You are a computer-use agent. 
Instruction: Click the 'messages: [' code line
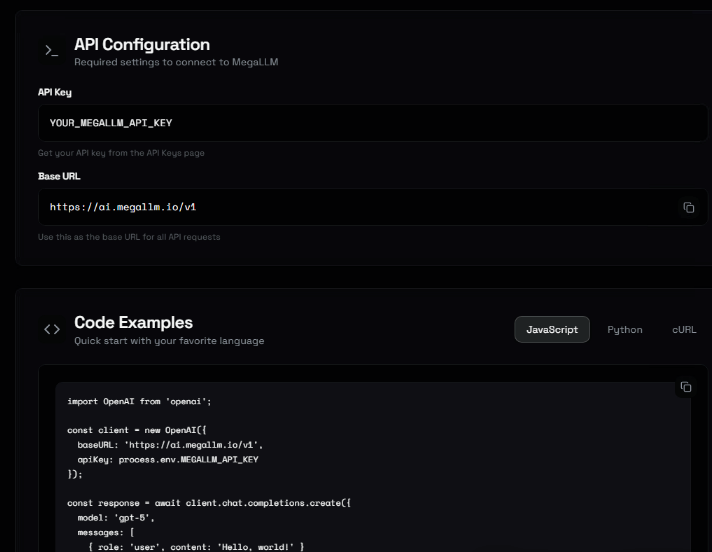pos(105,532)
